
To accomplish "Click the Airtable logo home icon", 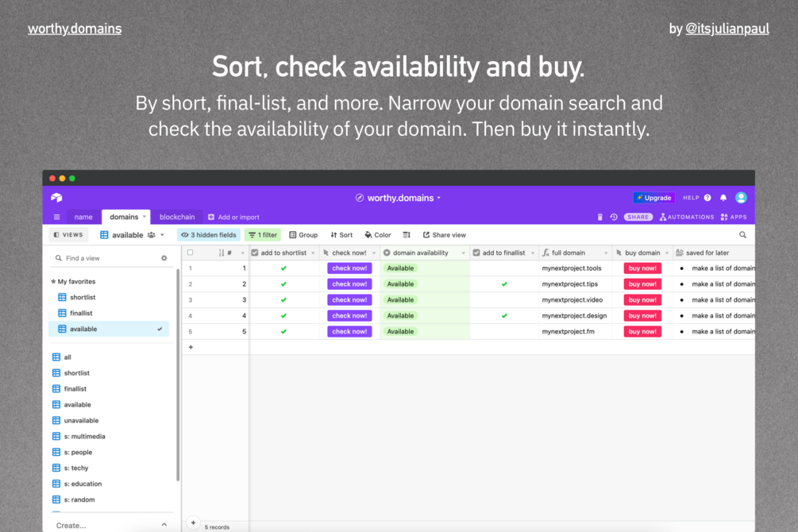I will [56, 198].
